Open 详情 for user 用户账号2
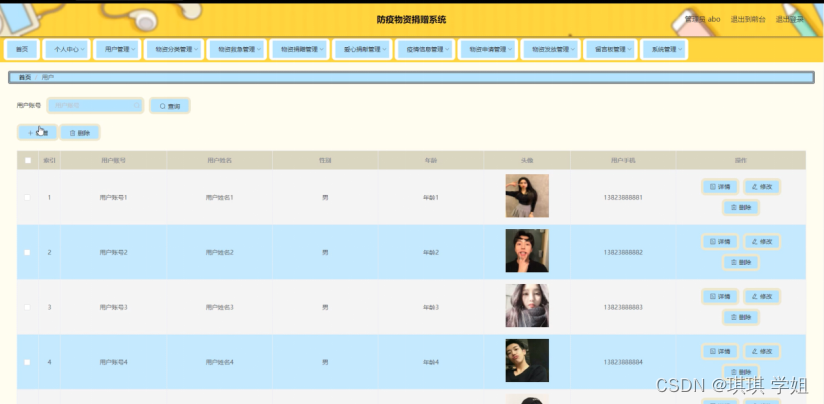This screenshot has width=824, height=404. 720,242
